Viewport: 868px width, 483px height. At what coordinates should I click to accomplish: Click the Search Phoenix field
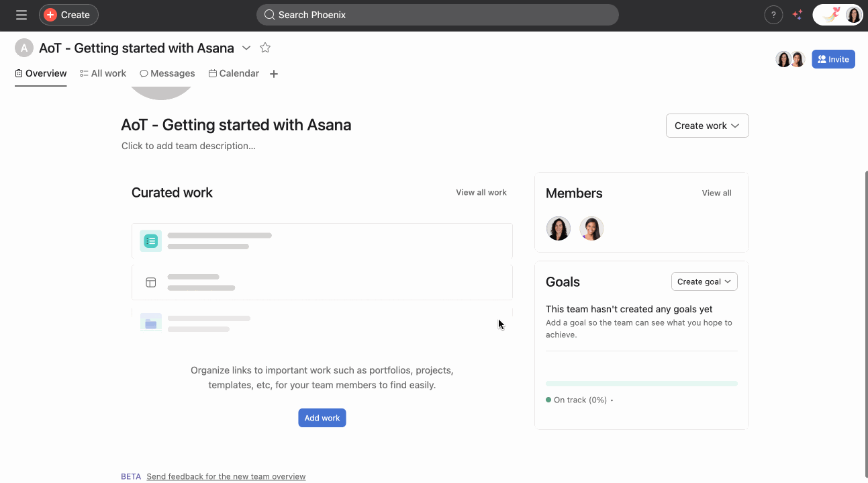click(x=437, y=15)
